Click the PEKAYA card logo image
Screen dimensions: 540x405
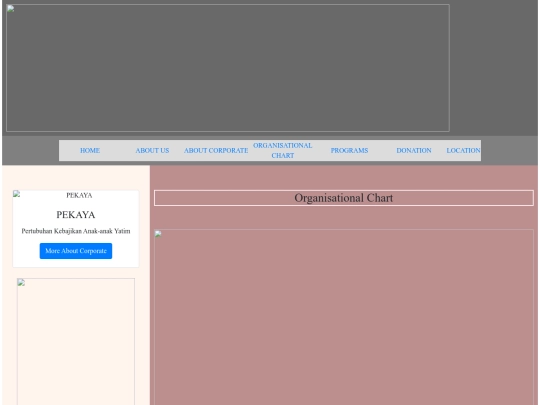[76, 195]
